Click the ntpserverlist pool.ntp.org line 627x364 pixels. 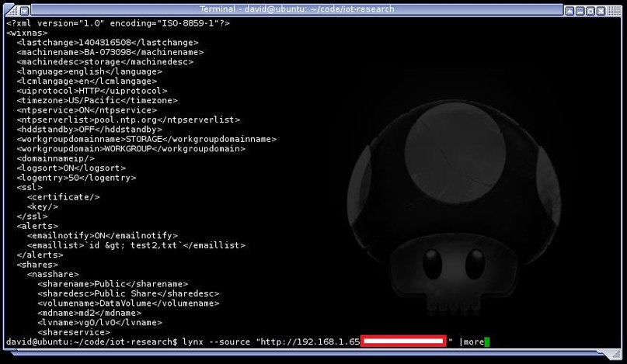[128, 120]
